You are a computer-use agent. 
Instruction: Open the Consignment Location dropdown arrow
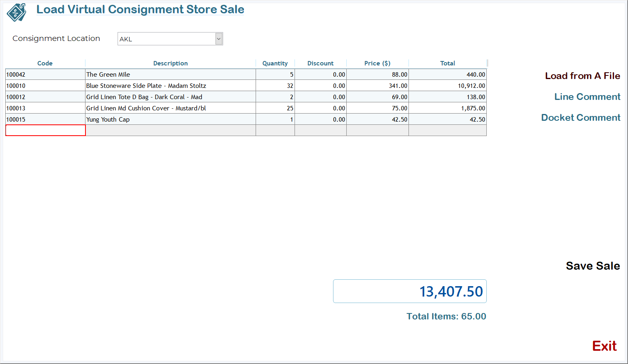[219, 39]
